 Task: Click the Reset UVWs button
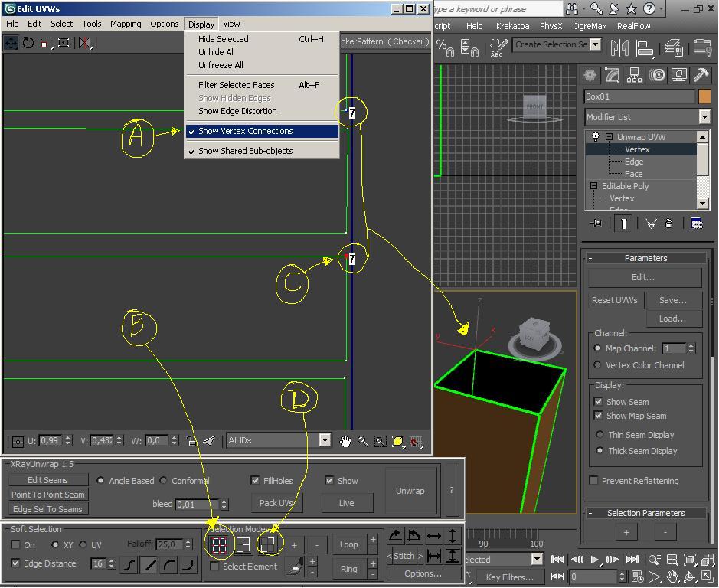615,300
